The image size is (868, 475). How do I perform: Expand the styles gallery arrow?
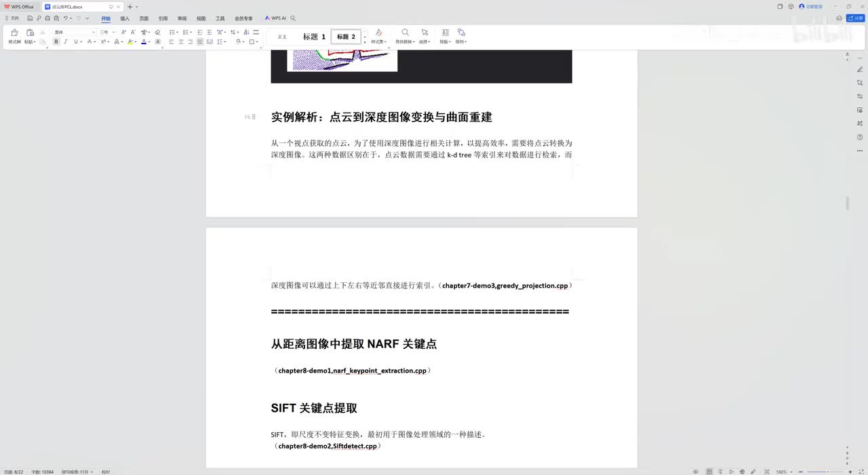coord(365,42)
